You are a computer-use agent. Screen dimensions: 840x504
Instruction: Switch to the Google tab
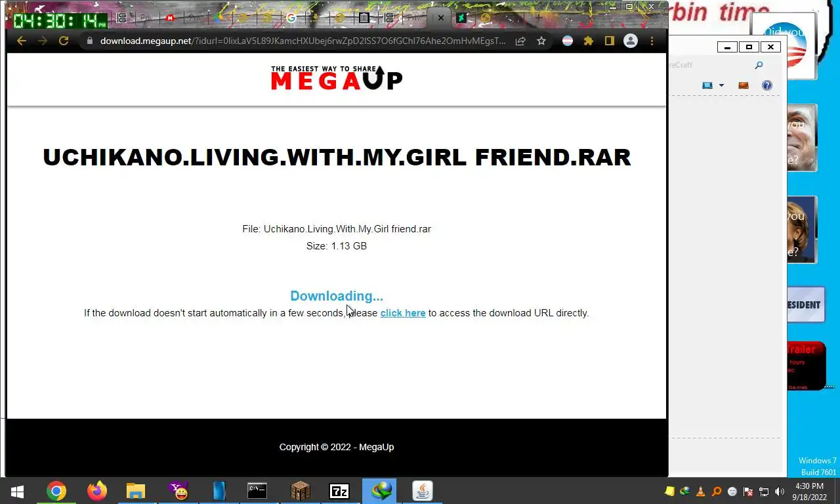coord(291,18)
